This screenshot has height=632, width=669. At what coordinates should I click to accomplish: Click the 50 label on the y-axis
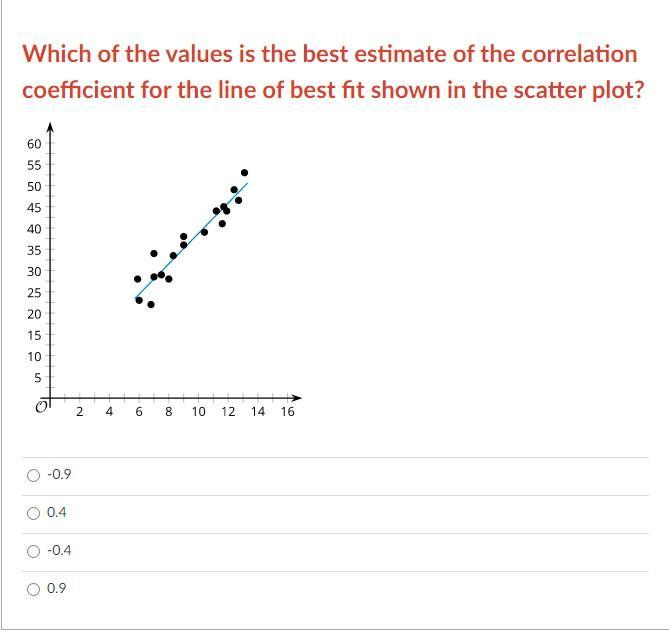coord(34,186)
